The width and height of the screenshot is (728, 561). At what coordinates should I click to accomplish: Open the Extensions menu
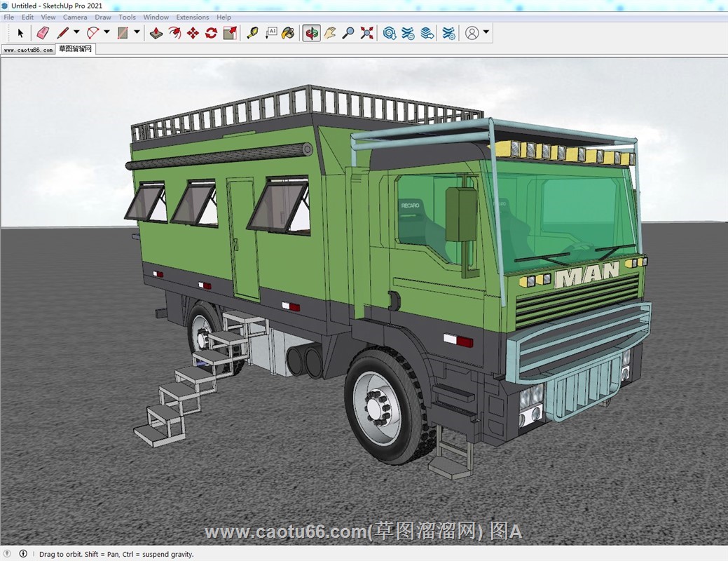pos(193,18)
